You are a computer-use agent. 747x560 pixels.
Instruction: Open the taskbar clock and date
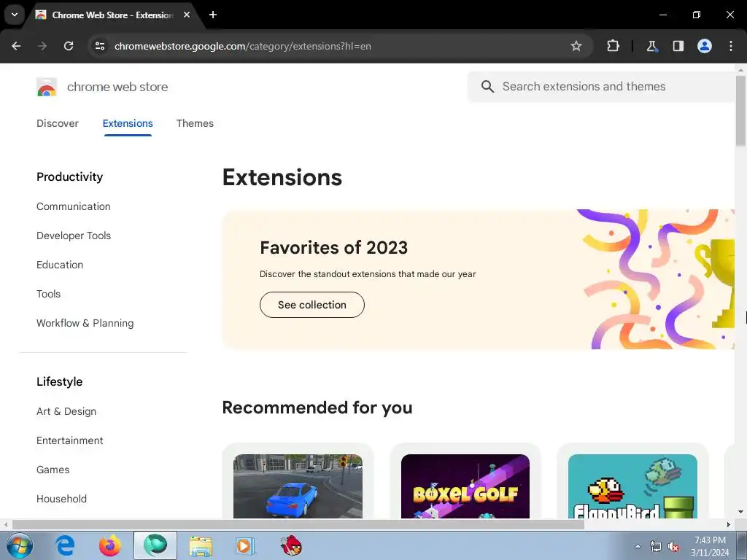[710, 546]
